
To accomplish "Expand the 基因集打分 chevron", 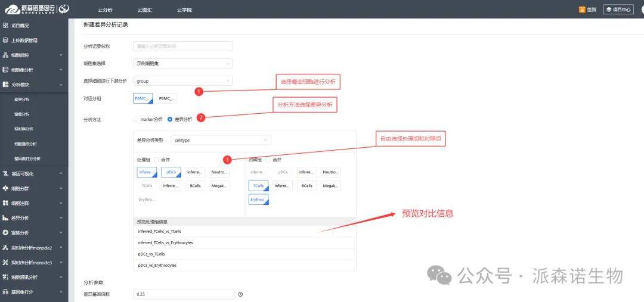I will pos(61,292).
